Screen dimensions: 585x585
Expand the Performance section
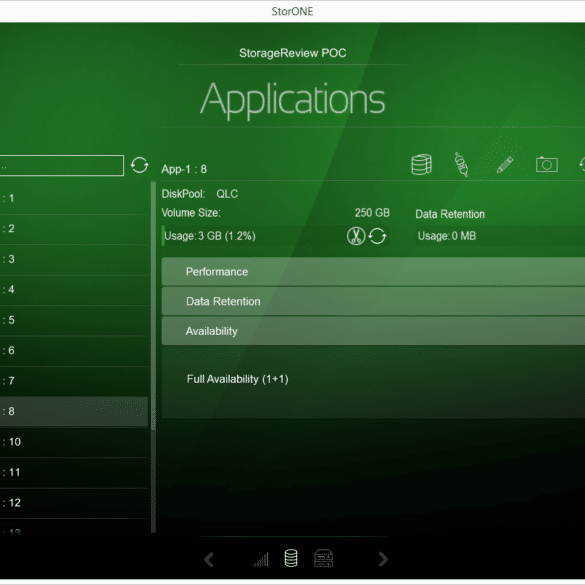coord(373,272)
